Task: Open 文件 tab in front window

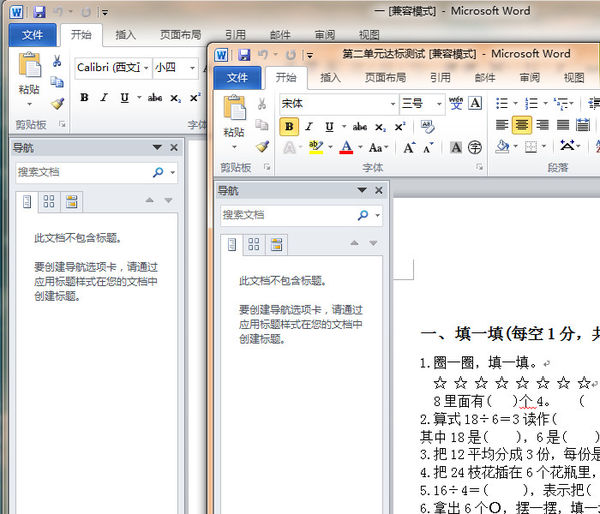Action: (x=237, y=78)
